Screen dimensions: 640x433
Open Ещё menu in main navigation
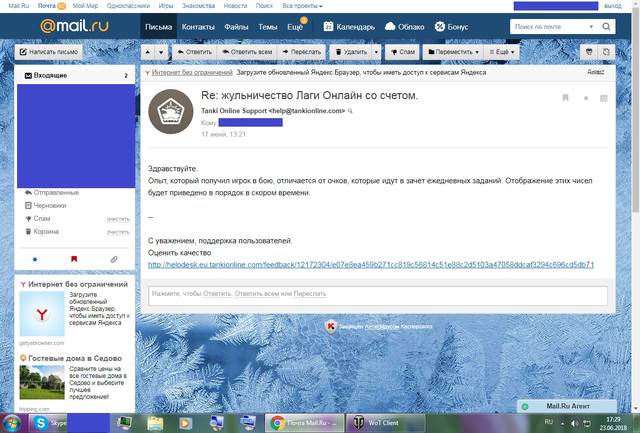tap(295, 27)
